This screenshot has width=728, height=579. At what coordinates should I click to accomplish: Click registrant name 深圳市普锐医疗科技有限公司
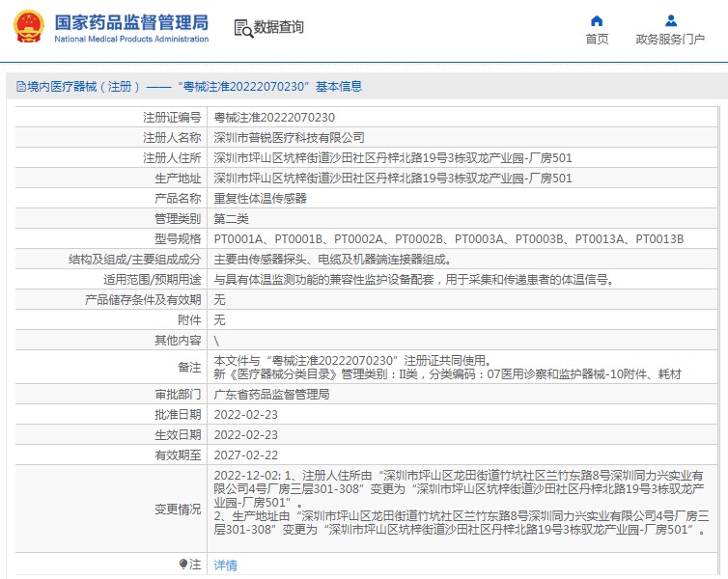point(289,137)
